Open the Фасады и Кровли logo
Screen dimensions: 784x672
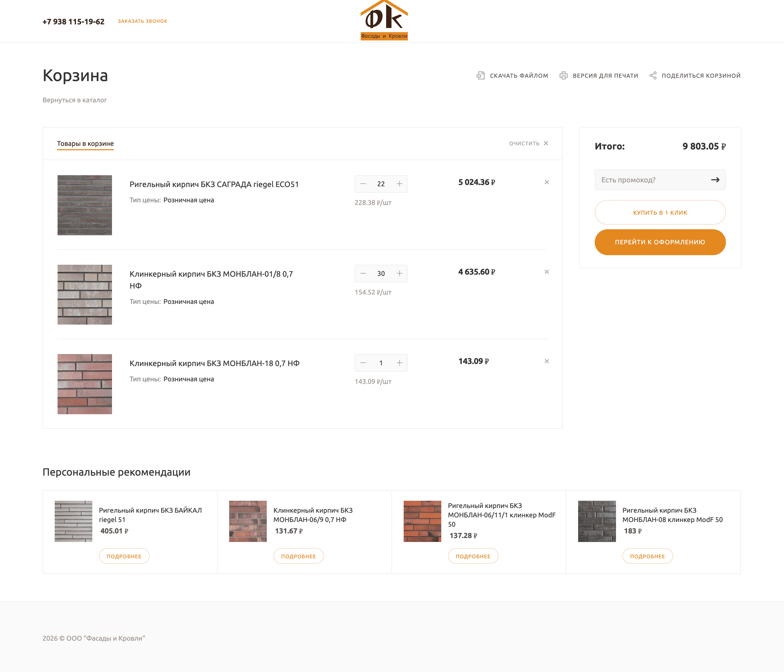coord(384,20)
